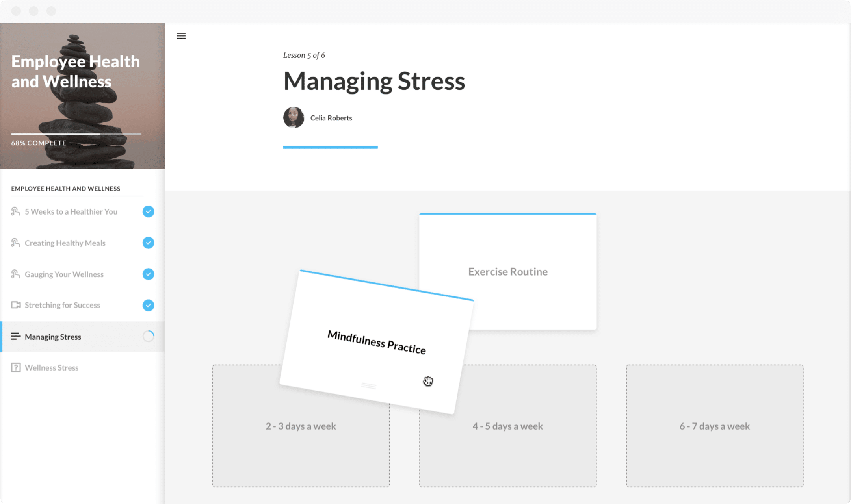Screen dimensions: 851x504
Task: Click the video icon next to Stretching for Success
Action: pyautogui.click(x=15, y=305)
